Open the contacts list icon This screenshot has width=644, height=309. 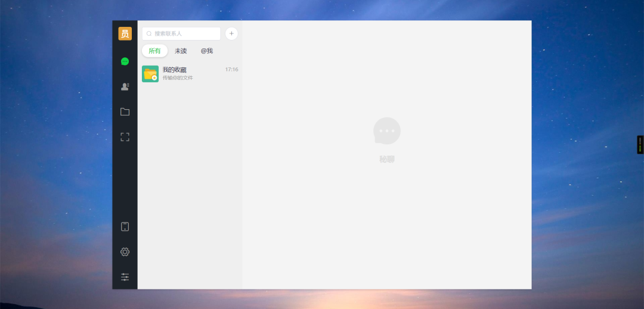125,86
